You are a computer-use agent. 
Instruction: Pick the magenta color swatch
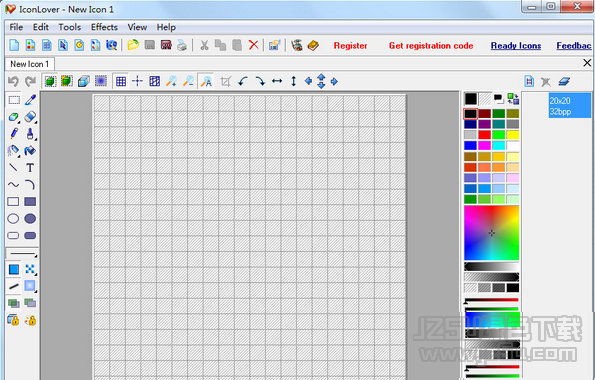484,145
